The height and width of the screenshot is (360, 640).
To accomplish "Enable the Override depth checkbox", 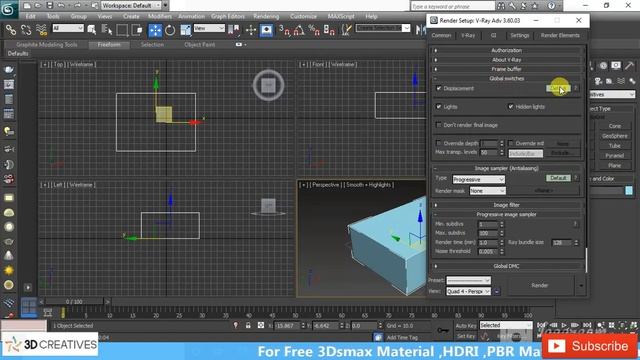I will [439, 143].
